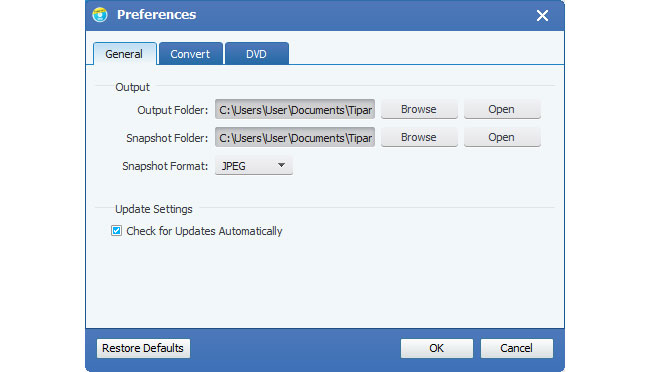Browse for the Snapshot Folder
The height and width of the screenshot is (372, 650).
point(419,137)
